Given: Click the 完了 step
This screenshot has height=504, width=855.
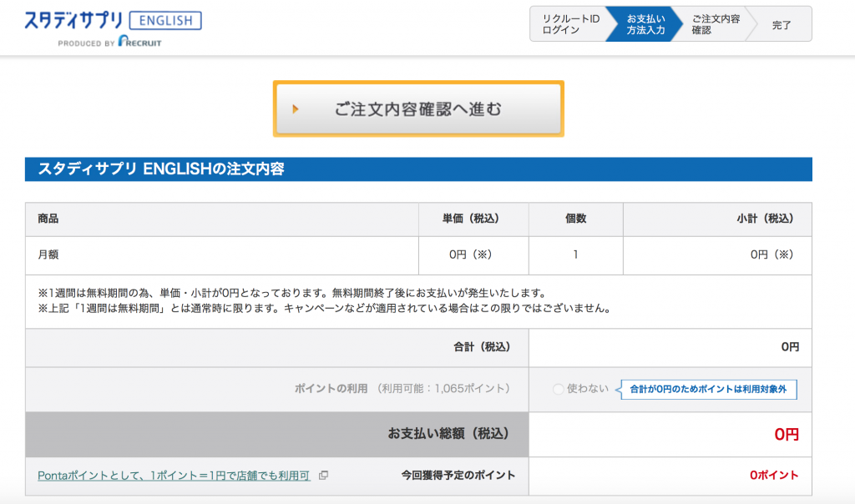Looking at the screenshot, I should pos(782,24).
